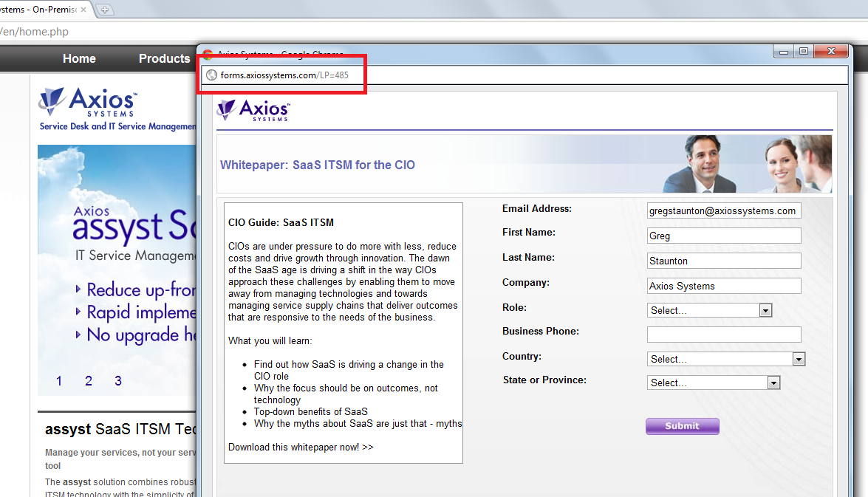Go to slide 3 in background banner
This screenshot has height=497, width=868.
[118, 381]
